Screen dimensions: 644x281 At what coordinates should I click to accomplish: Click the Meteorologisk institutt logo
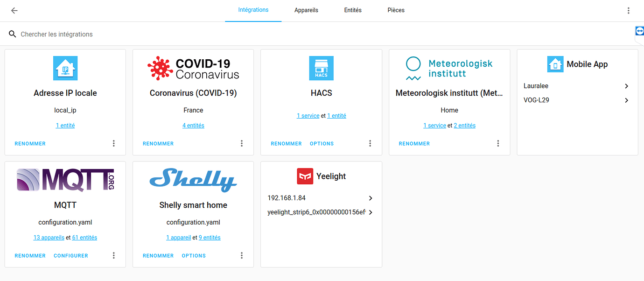point(449,68)
